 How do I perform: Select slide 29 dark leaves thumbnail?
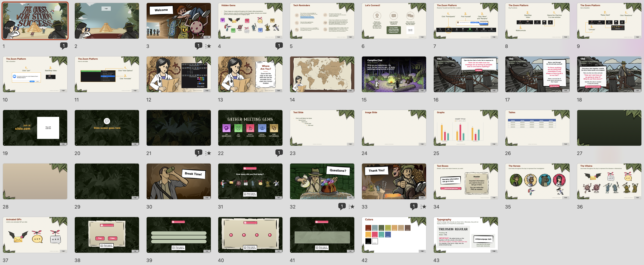click(107, 181)
